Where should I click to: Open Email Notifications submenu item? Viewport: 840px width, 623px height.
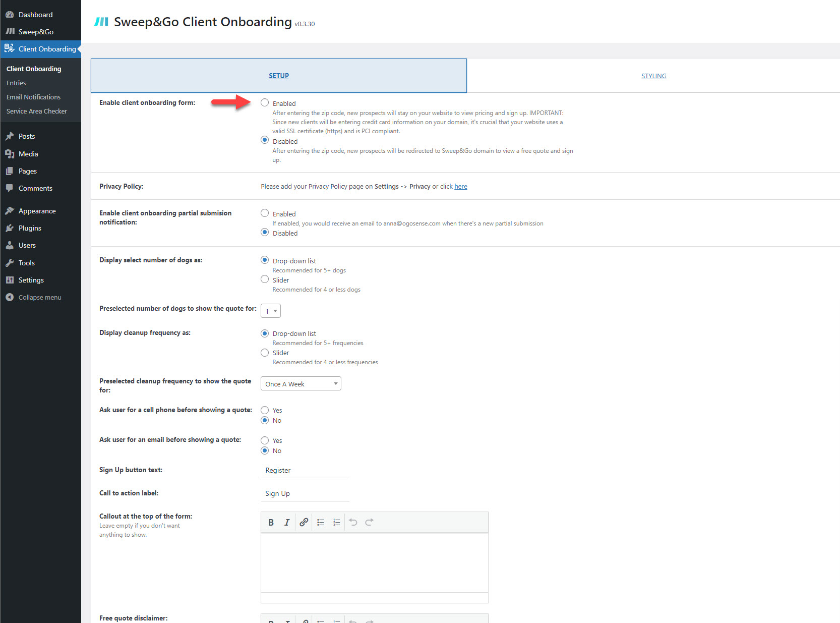[33, 97]
